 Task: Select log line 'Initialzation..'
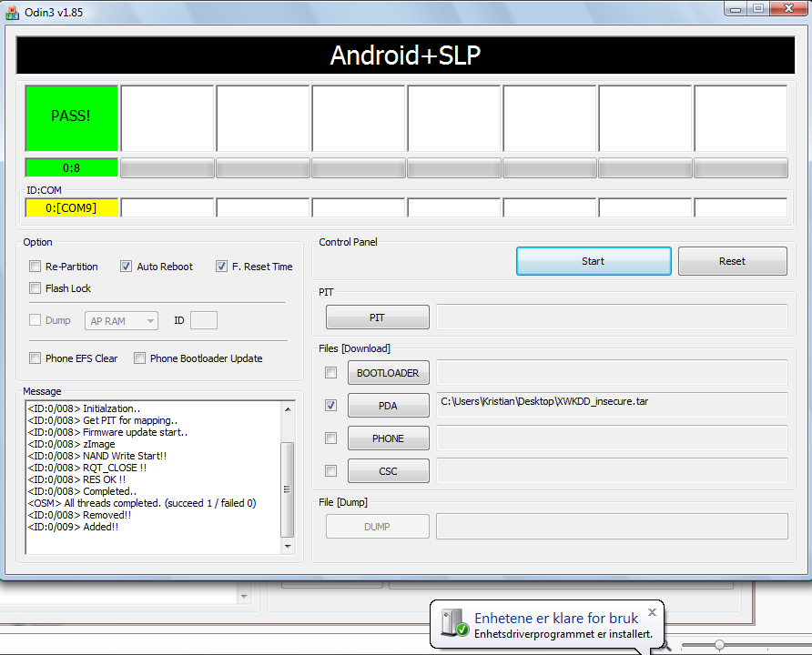tap(84, 408)
